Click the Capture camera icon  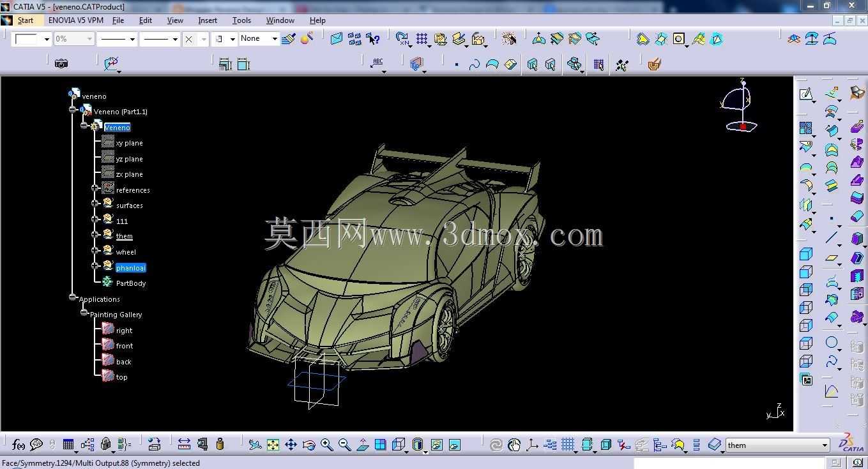61,63
